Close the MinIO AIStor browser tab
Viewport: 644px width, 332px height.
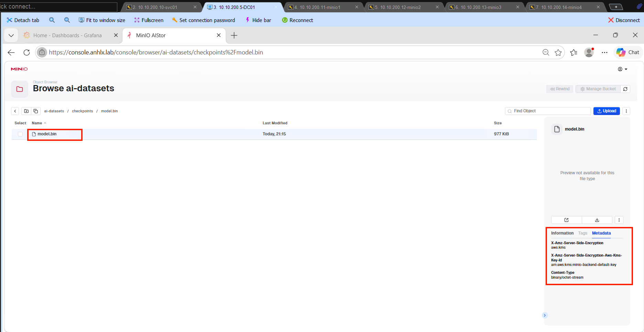click(x=219, y=35)
